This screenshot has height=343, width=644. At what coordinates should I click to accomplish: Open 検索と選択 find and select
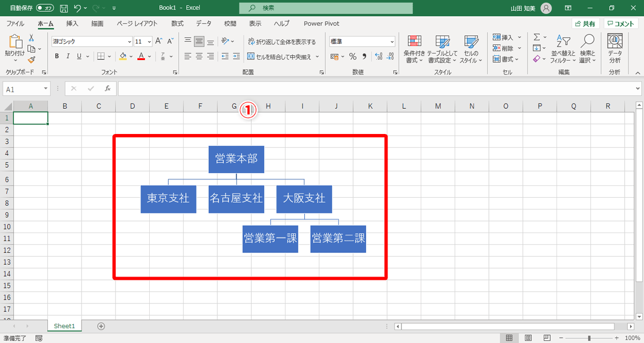[588, 49]
